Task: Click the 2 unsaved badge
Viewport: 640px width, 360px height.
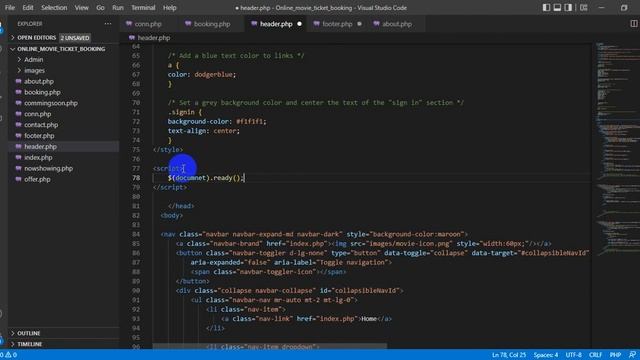Action: coord(75,38)
